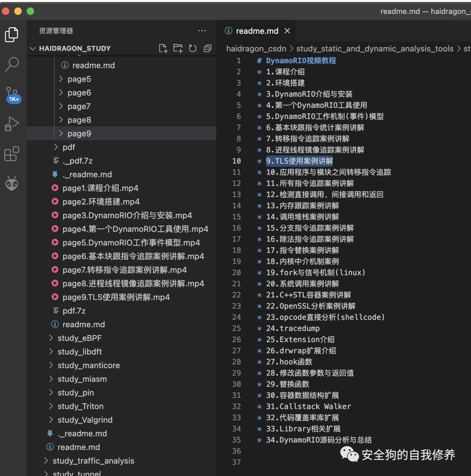Open page4.第一个DynamoRIO工具使用.mp4 file
Screen dimensions: 471x476
tap(121, 229)
